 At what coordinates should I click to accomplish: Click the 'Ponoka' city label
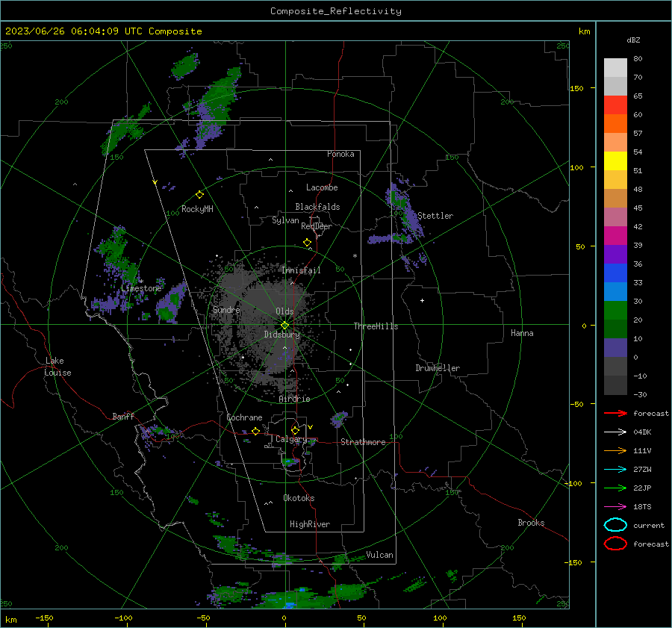click(340, 154)
